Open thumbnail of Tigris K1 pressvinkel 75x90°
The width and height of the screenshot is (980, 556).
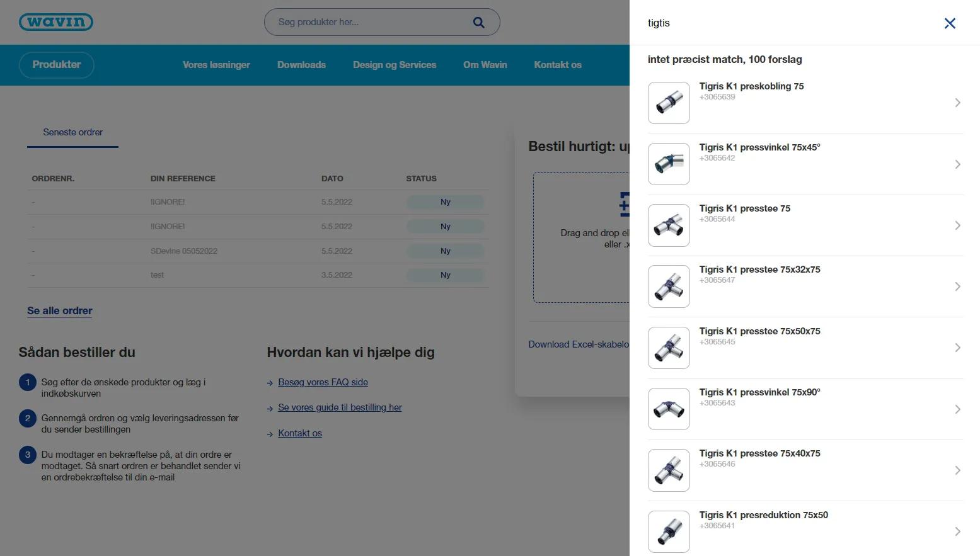pos(669,409)
